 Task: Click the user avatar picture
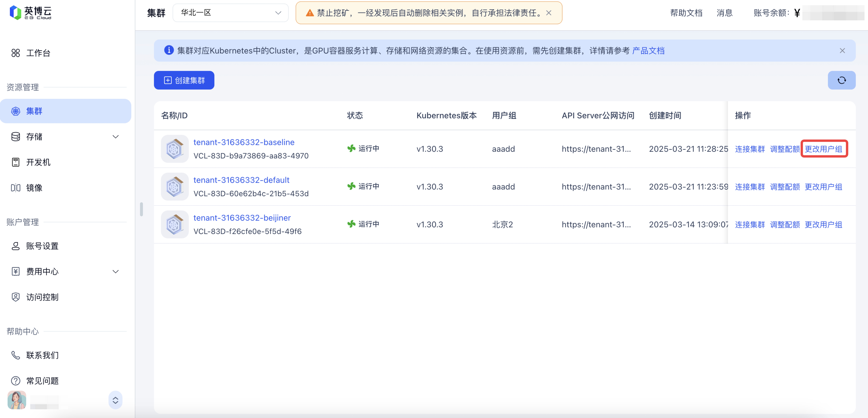point(17,400)
